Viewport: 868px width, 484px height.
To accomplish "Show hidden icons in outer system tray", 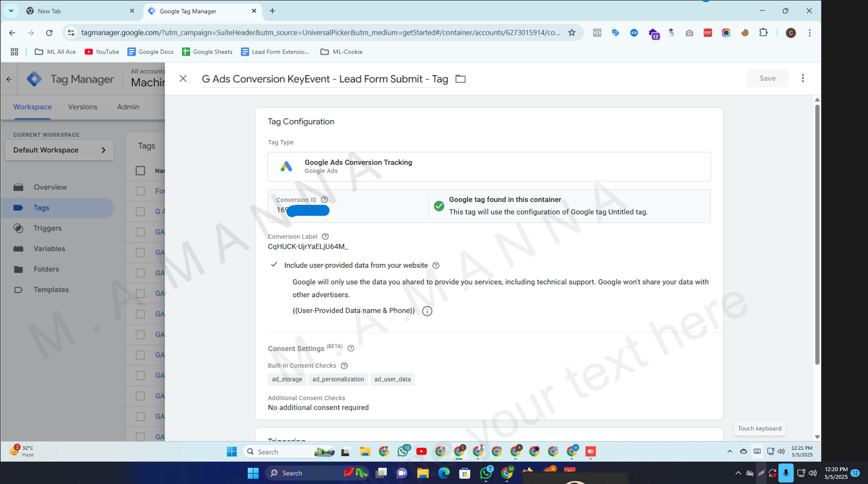I will (738, 473).
